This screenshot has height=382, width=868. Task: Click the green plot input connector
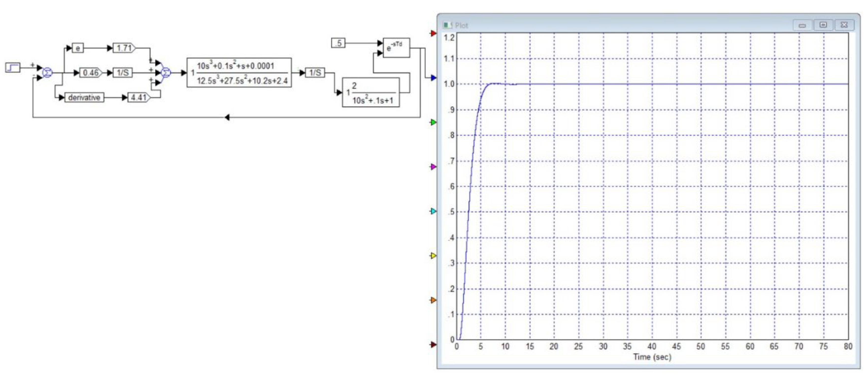(x=433, y=122)
